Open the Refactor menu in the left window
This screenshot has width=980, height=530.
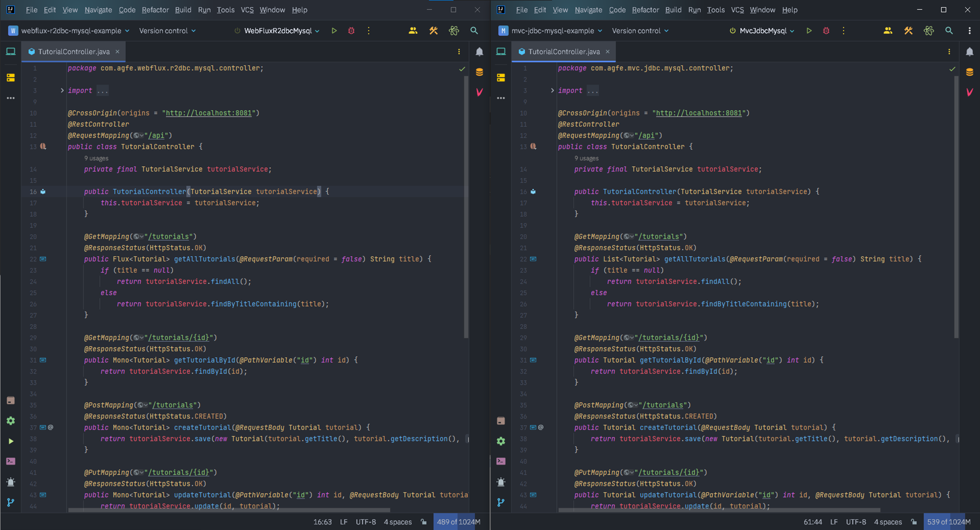pyautogui.click(x=155, y=10)
